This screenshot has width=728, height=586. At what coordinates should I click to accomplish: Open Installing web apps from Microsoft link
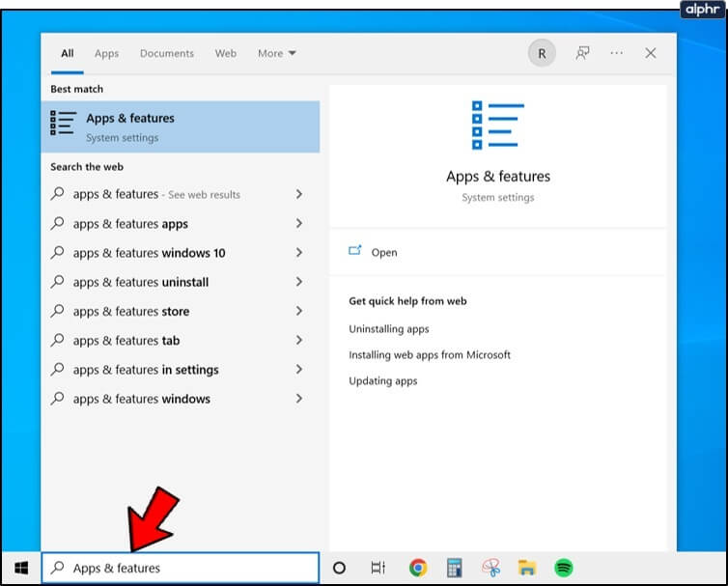430,354
